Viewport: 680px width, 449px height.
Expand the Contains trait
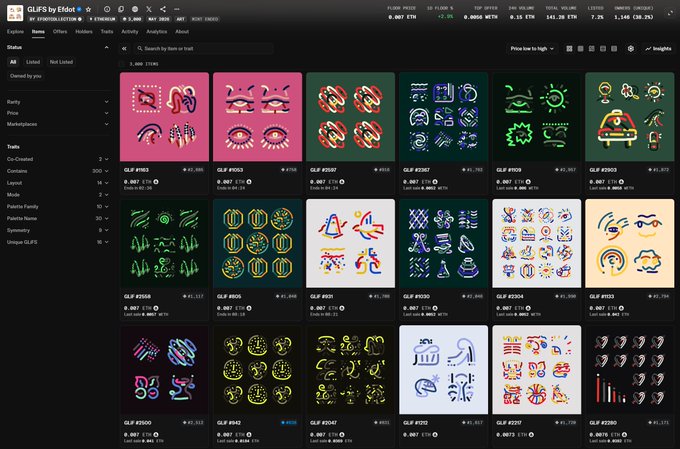(x=57, y=171)
